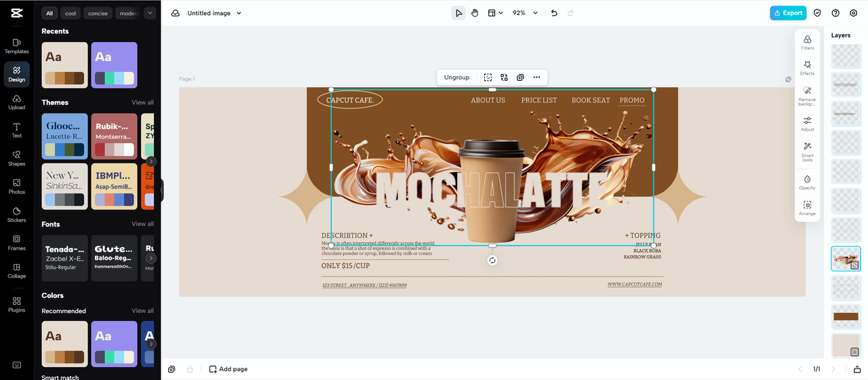868x380 pixels.
Task: Click the cloud save status icon
Action: coord(176,13)
